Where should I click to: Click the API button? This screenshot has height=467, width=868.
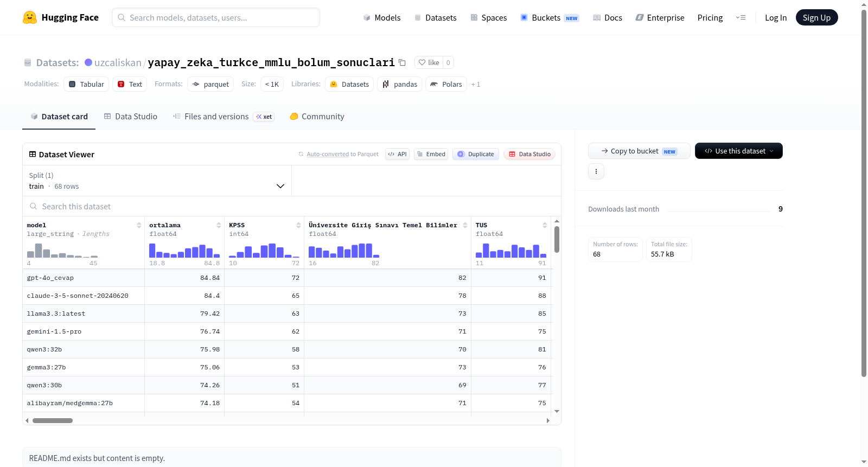(397, 154)
